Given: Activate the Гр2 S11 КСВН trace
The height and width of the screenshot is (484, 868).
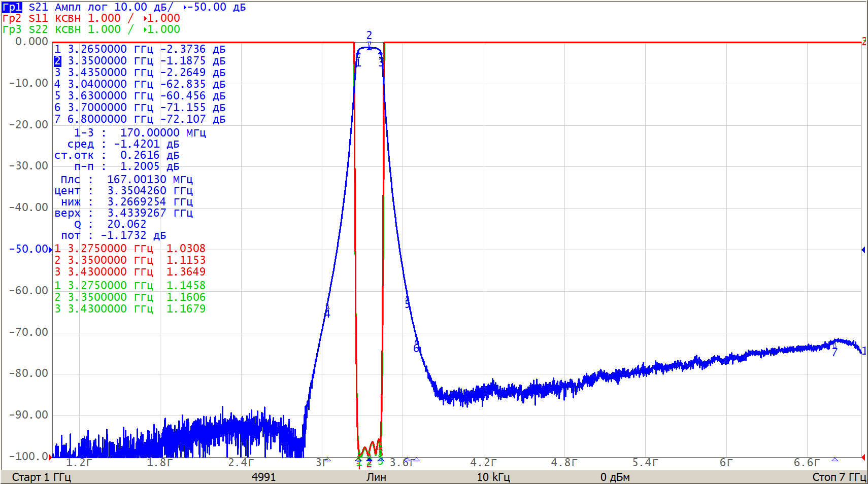Looking at the screenshot, I should [12, 18].
